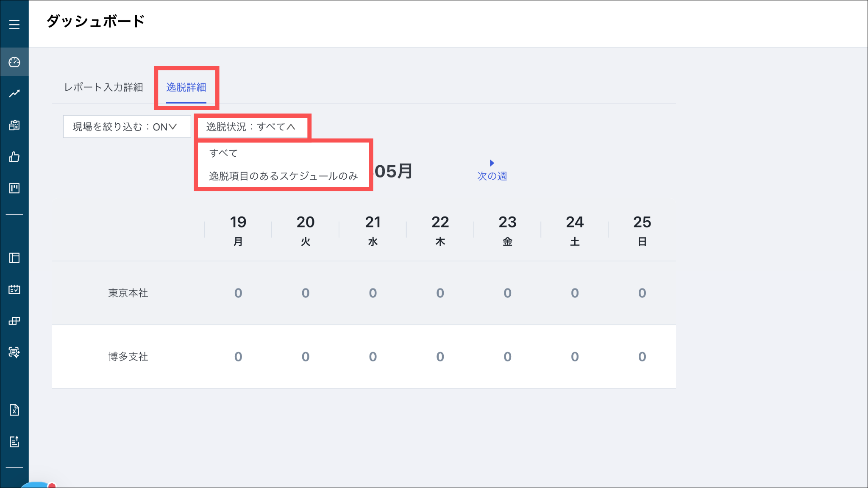Viewport: 868px width, 488px height.
Task: Click 博多支社 count for the 19th
Action: coord(238,357)
